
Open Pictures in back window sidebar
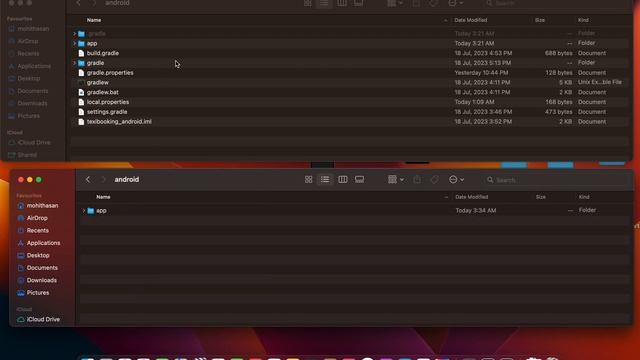click(x=24, y=116)
